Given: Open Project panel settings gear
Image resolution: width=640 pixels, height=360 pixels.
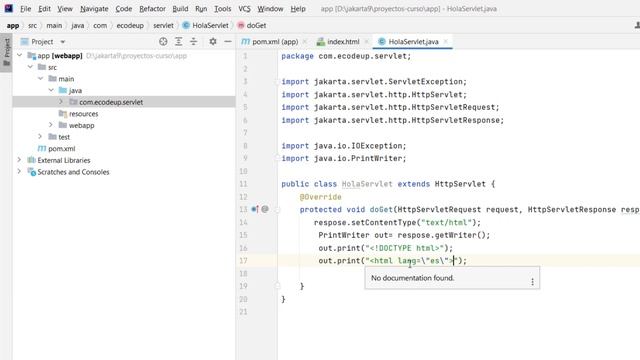Looking at the screenshot, I should click(x=213, y=41).
